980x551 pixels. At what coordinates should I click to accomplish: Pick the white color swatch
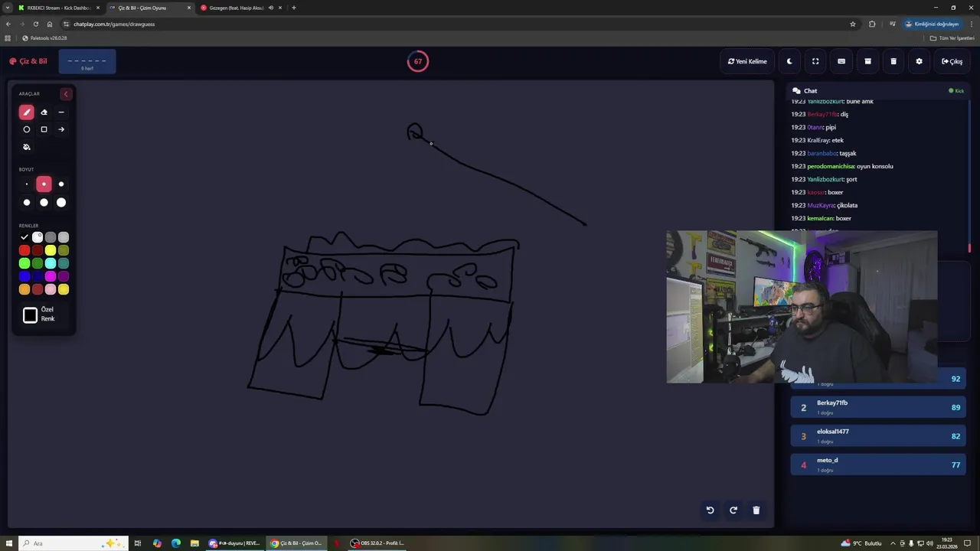38,237
